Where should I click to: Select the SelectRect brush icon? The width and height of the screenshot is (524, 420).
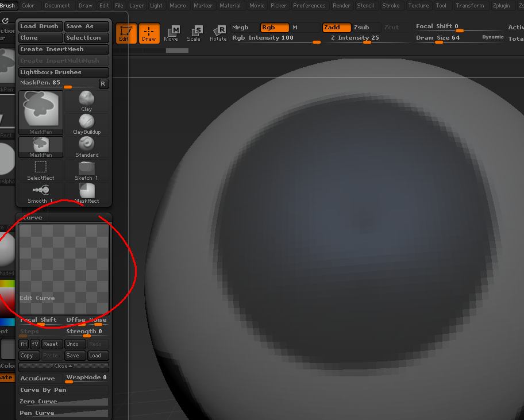tap(40, 171)
